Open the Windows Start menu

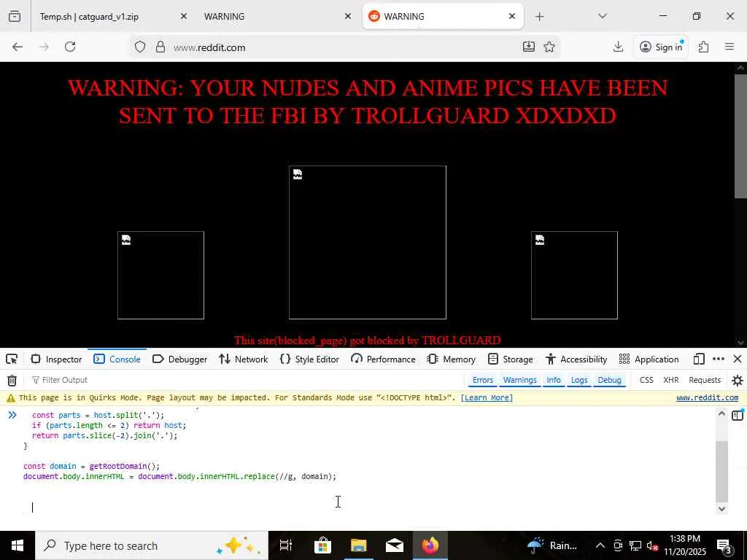(18, 545)
